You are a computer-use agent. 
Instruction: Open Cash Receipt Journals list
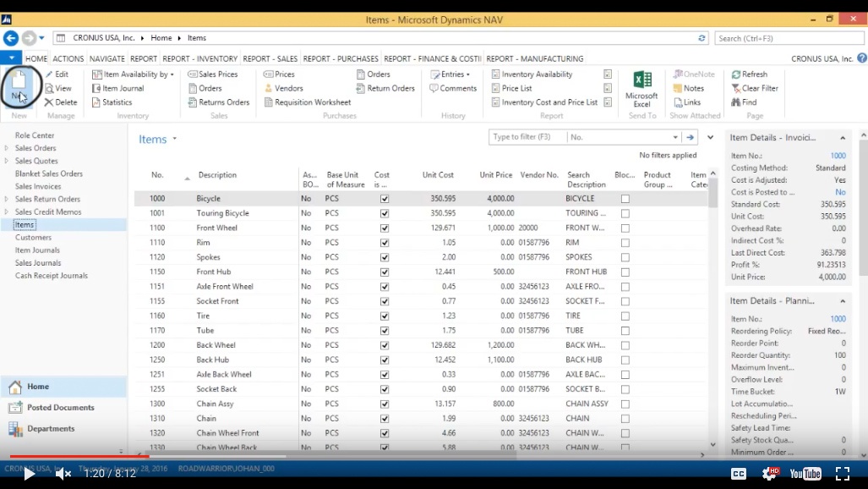(x=52, y=276)
